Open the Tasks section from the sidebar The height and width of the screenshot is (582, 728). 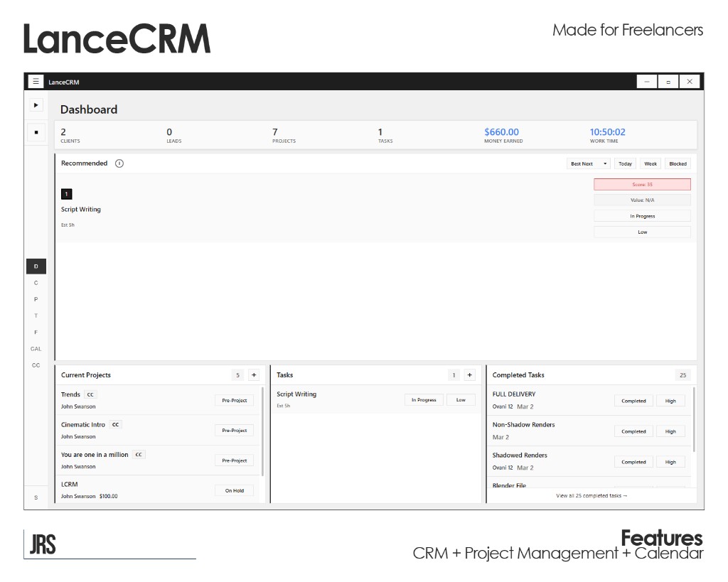(x=36, y=316)
